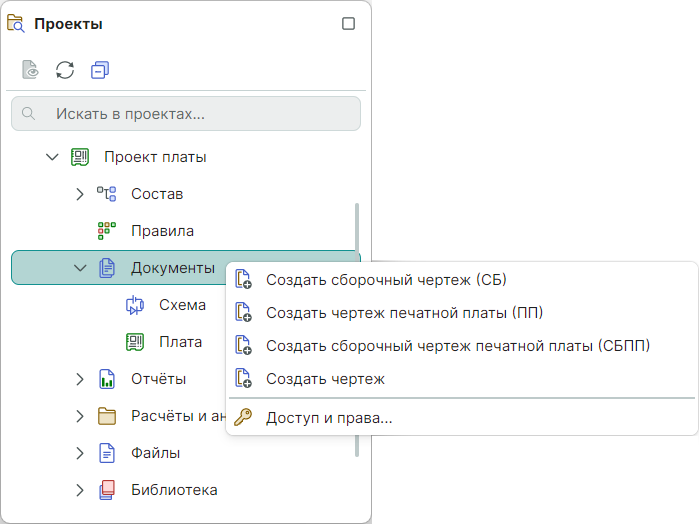Choose the plain 'Создать чертеж' menu entry

tap(462, 379)
